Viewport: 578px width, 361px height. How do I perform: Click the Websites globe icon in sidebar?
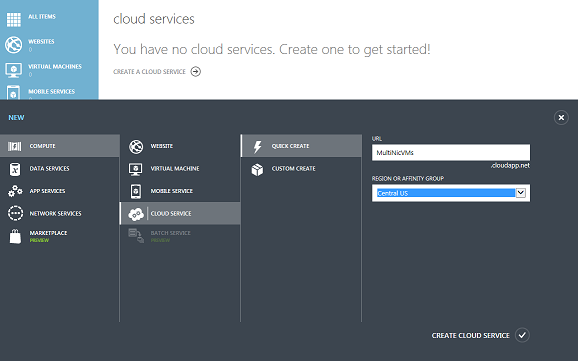14,45
